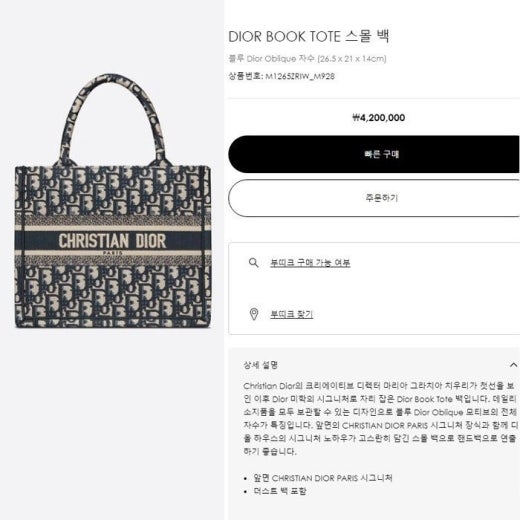Click the black 빠른 구매 button
Viewport: 520px width, 520px height.
coord(374,154)
